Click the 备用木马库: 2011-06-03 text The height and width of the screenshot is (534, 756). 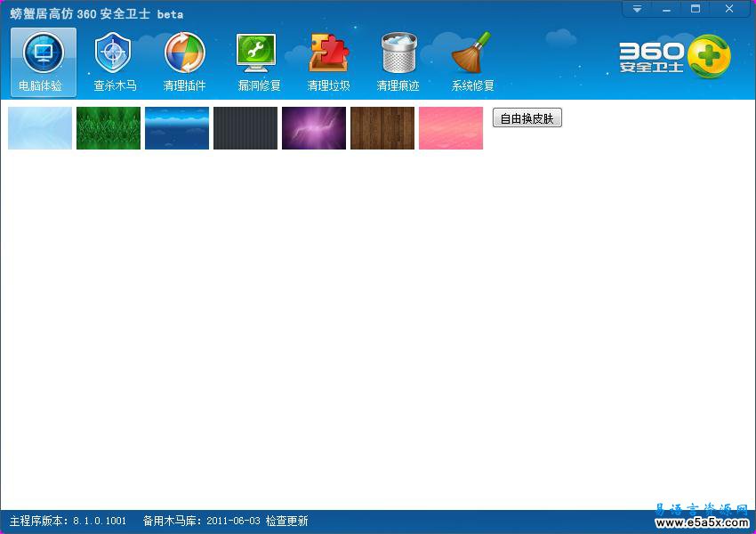tap(202, 521)
